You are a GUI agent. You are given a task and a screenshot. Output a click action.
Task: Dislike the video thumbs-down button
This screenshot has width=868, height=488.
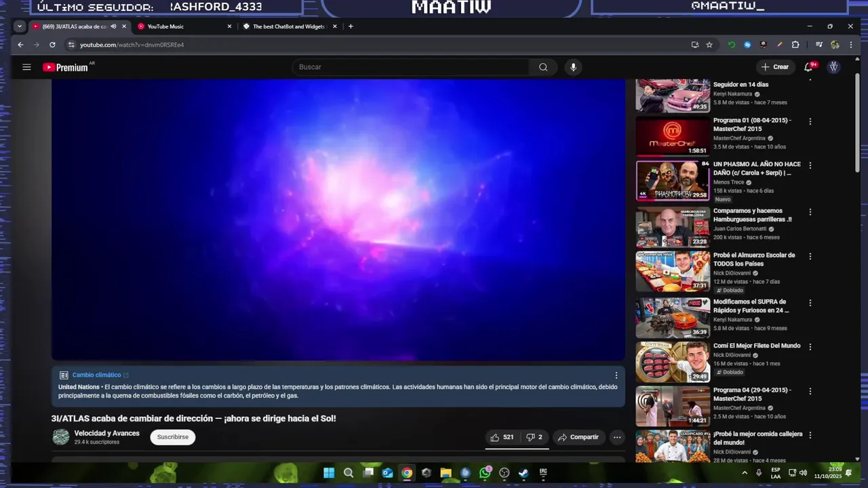[x=534, y=437]
